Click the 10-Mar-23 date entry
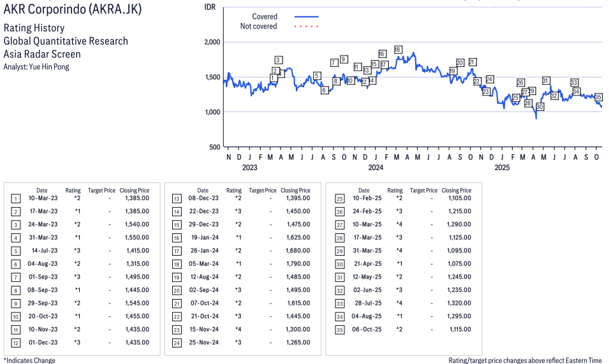 click(x=41, y=198)
